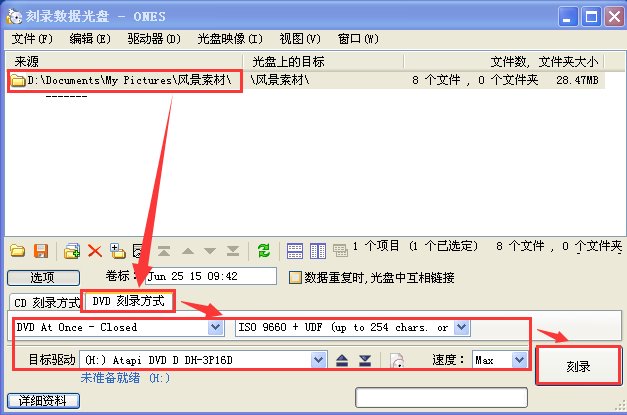Image resolution: width=627 pixels, height=415 pixels.
Task: Click the 详细资料 details button
Action: click(x=43, y=401)
